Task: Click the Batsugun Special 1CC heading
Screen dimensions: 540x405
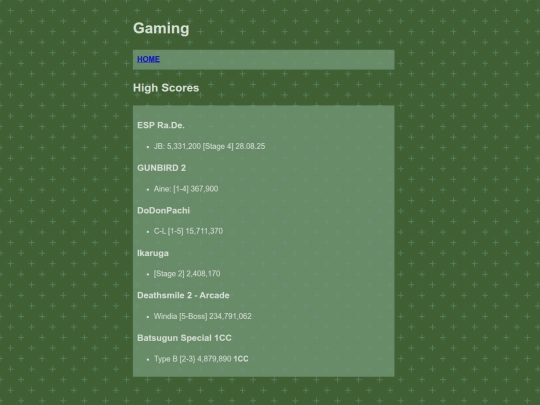Action: 184,338
